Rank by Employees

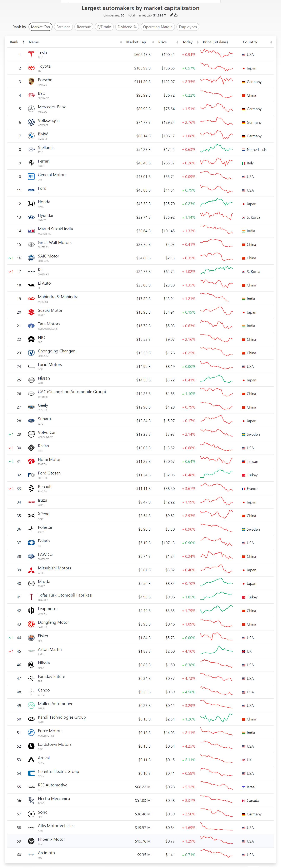click(x=188, y=27)
